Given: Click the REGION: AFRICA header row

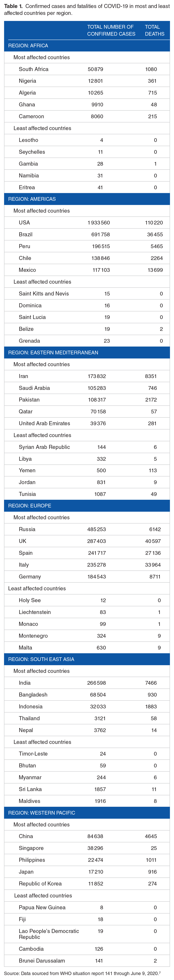Looking at the screenshot, I should coord(87,45).
